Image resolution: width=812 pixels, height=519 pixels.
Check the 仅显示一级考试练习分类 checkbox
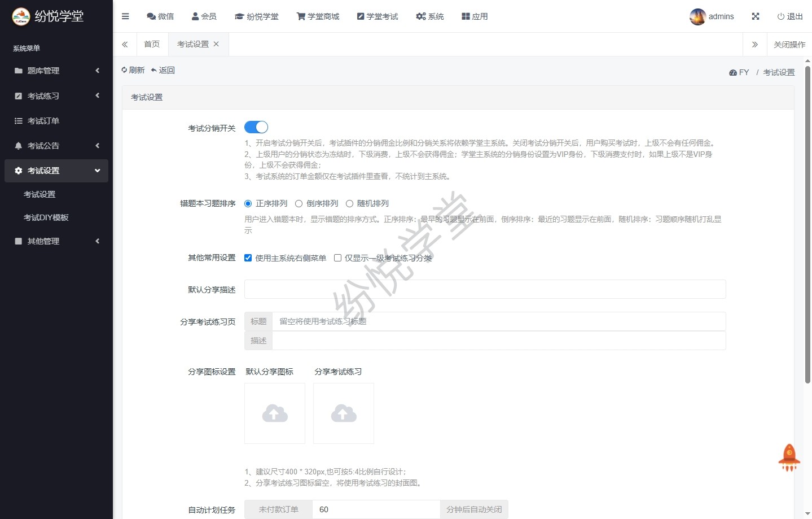point(338,258)
